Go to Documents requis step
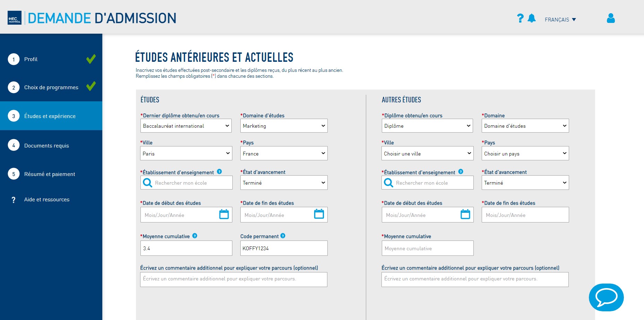The height and width of the screenshot is (320, 644). [x=46, y=146]
